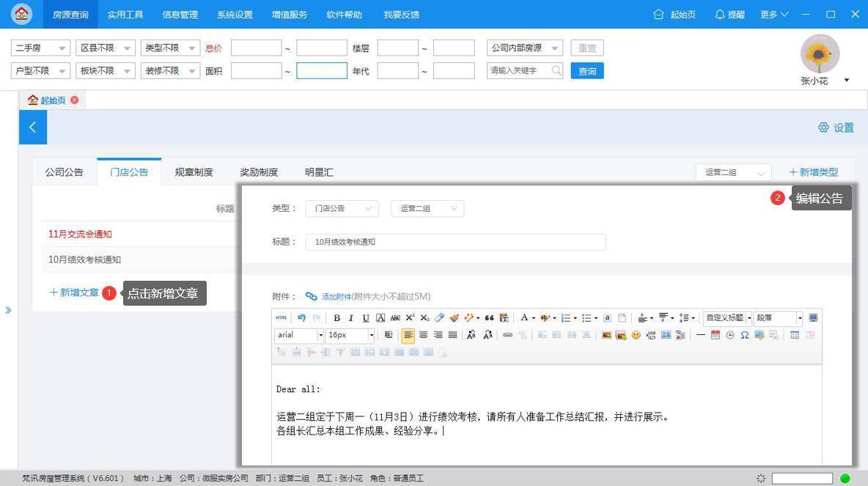868x486 pixels.
Task: Click the HTML source code icon
Action: click(282, 317)
